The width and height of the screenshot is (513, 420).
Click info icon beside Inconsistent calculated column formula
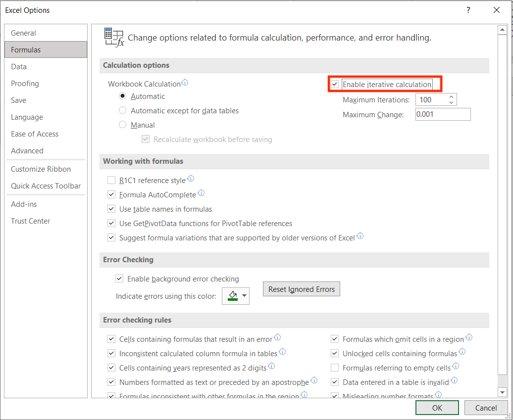[282, 351]
